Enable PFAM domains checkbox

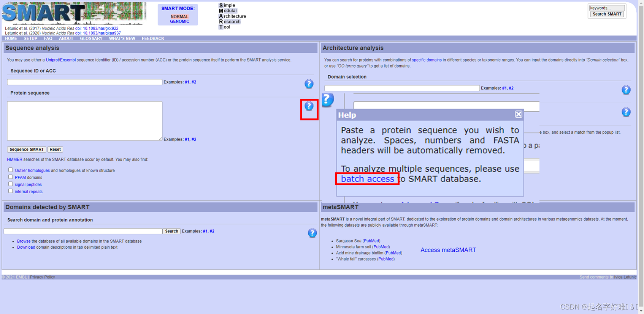[11, 177]
